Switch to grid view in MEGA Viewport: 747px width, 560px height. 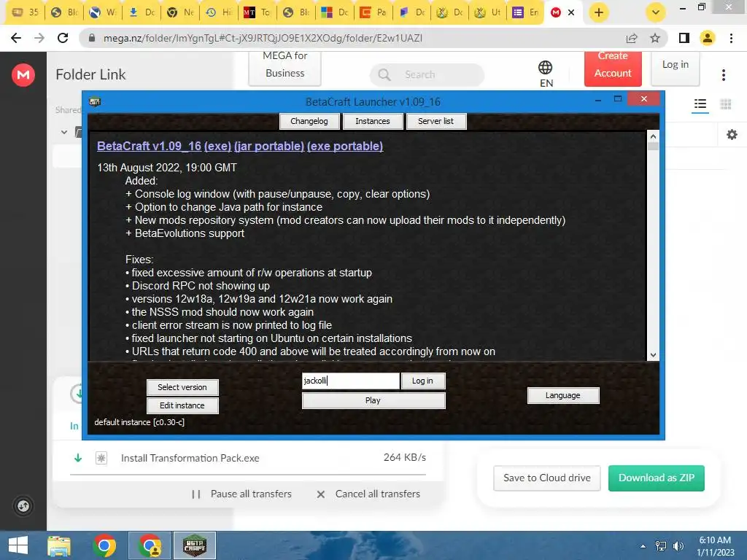[x=726, y=104]
